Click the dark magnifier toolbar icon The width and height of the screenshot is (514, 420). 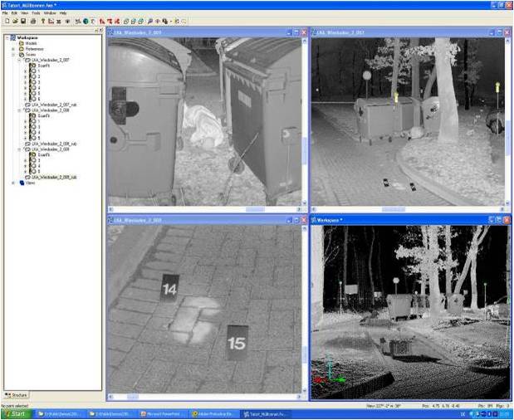(x=165, y=22)
